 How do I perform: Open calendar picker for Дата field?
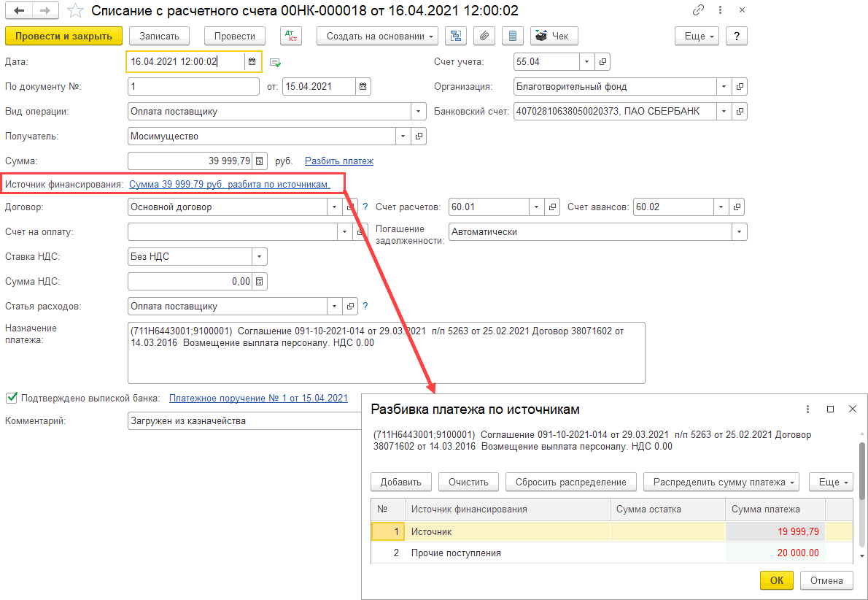coord(252,62)
